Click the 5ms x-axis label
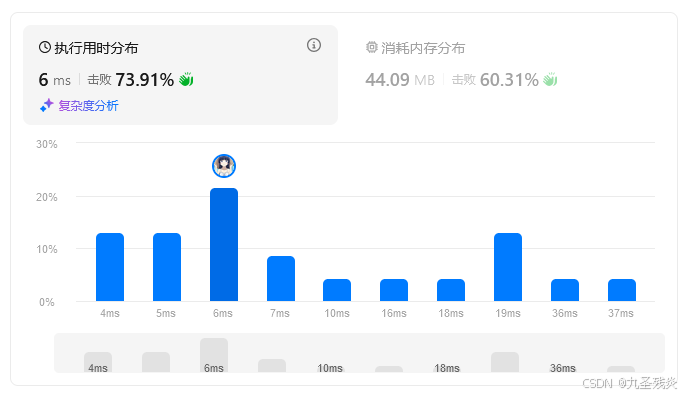 (x=166, y=313)
